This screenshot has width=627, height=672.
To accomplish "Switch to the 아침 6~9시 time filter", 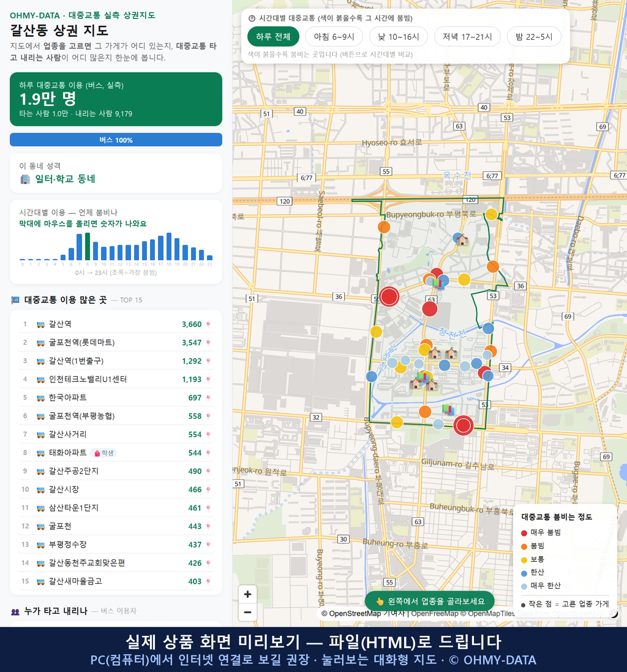I will (334, 37).
